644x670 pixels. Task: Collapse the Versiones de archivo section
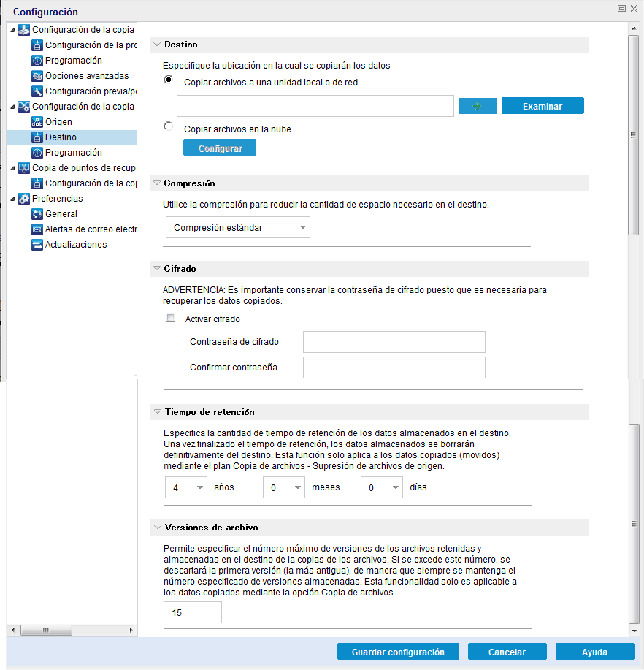pyautogui.click(x=158, y=528)
